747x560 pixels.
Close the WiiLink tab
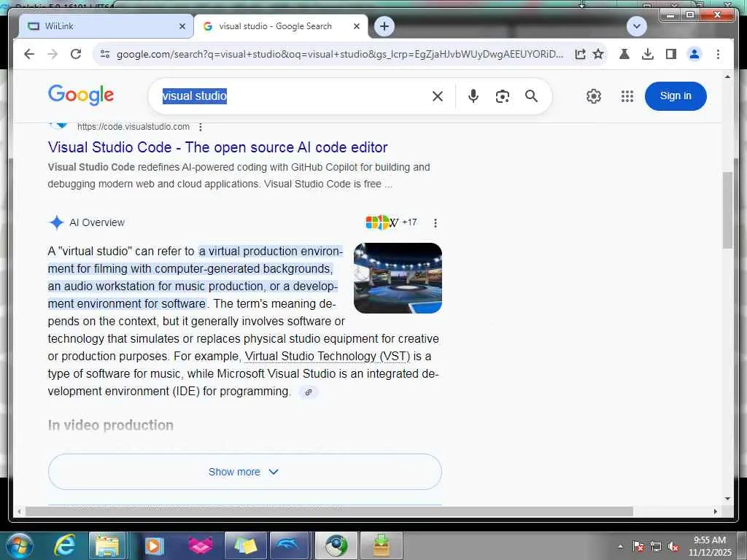coord(182,26)
